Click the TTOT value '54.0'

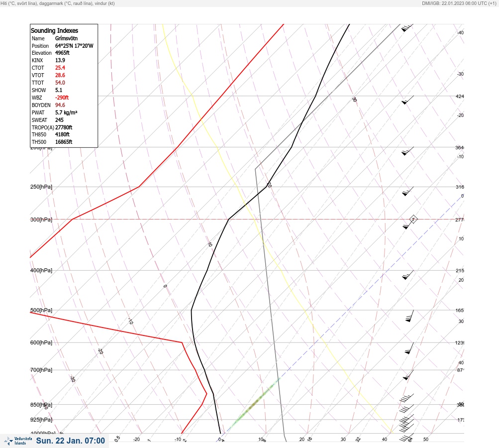[x=60, y=83]
